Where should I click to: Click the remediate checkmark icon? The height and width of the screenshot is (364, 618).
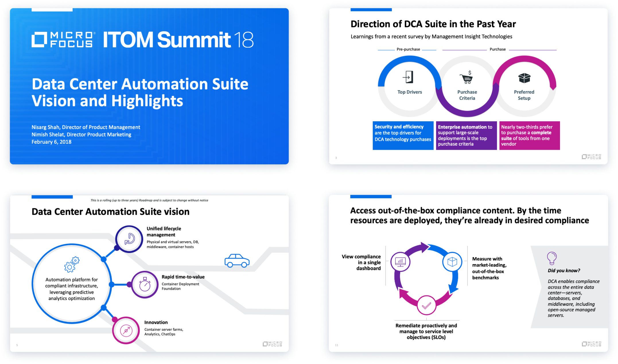(426, 305)
